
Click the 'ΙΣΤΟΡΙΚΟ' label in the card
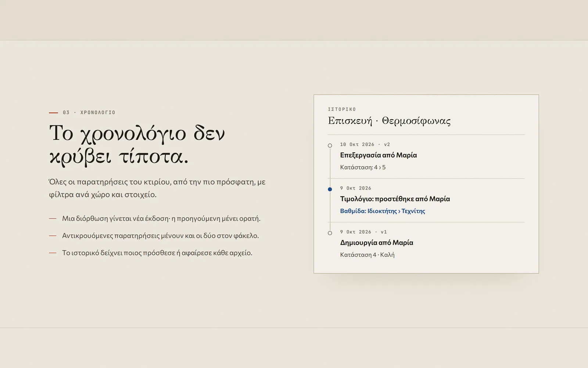click(x=342, y=109)
